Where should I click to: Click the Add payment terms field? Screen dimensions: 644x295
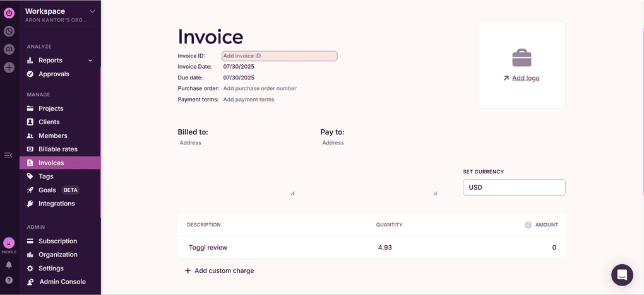[x=249, y=100]
